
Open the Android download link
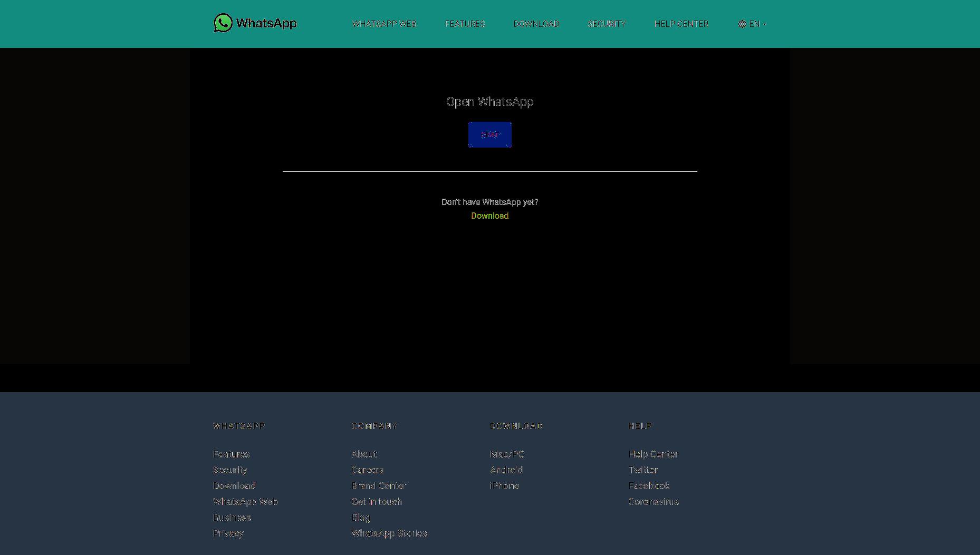506,470
